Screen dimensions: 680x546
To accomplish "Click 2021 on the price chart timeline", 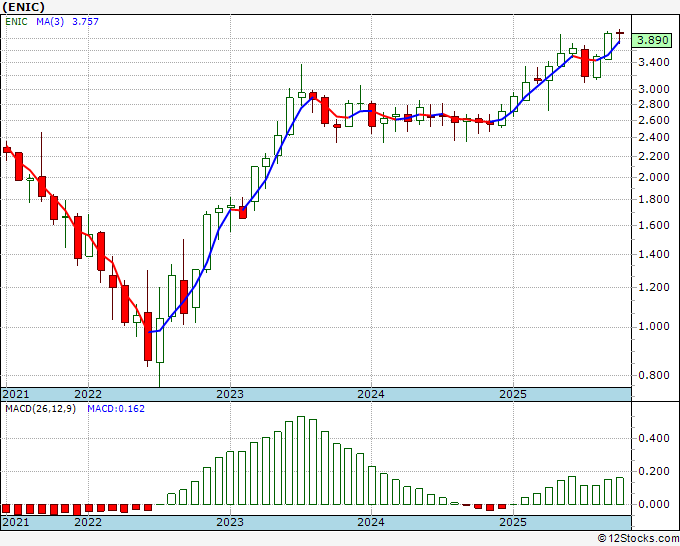I will click(16, 394).
